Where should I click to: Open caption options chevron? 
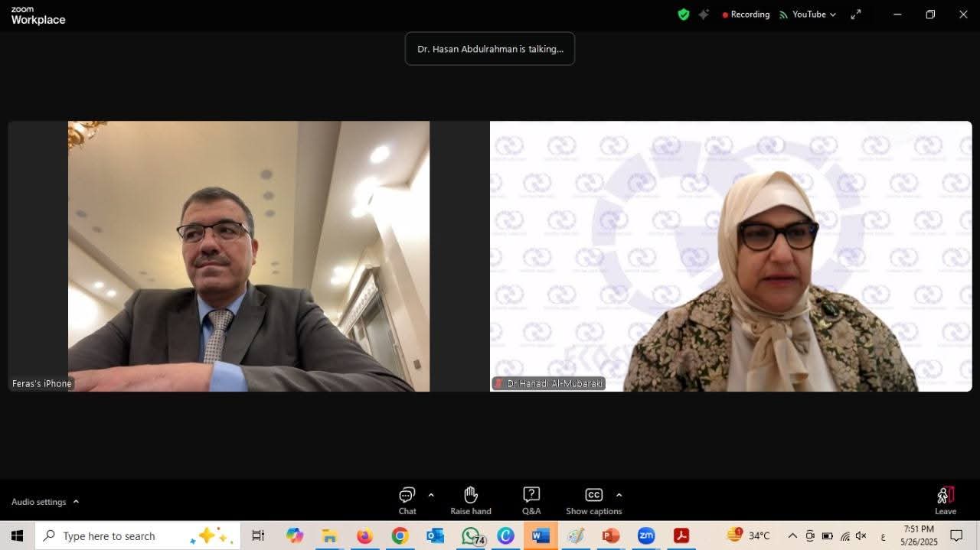pos(619,495)
